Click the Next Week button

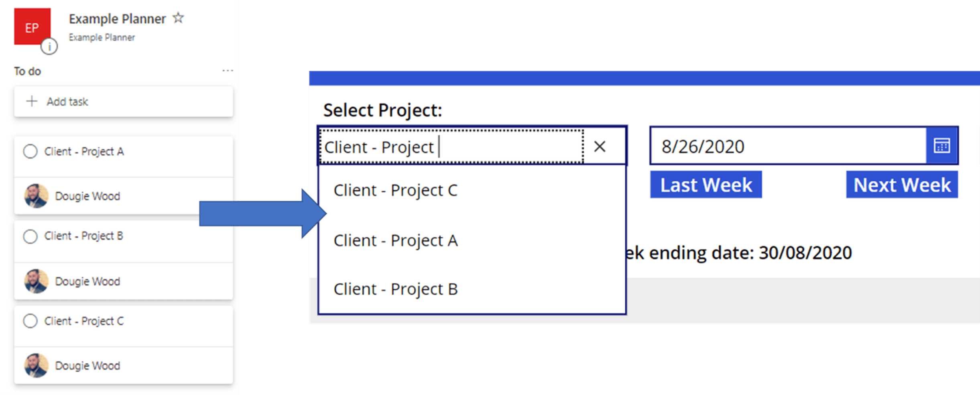point(902,185)
